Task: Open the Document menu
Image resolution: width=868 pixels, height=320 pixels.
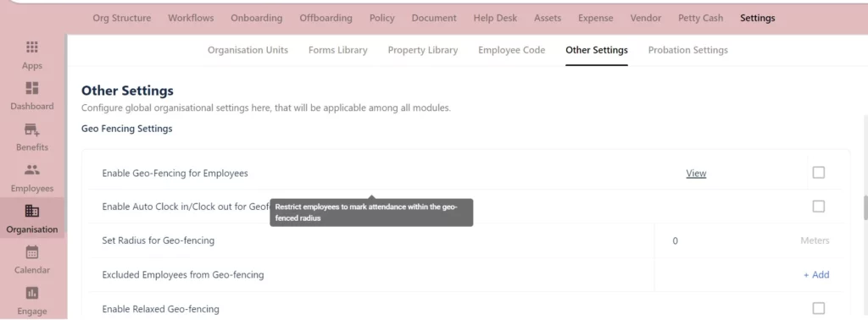Action: pyautogui.click(x=434, y=18)
